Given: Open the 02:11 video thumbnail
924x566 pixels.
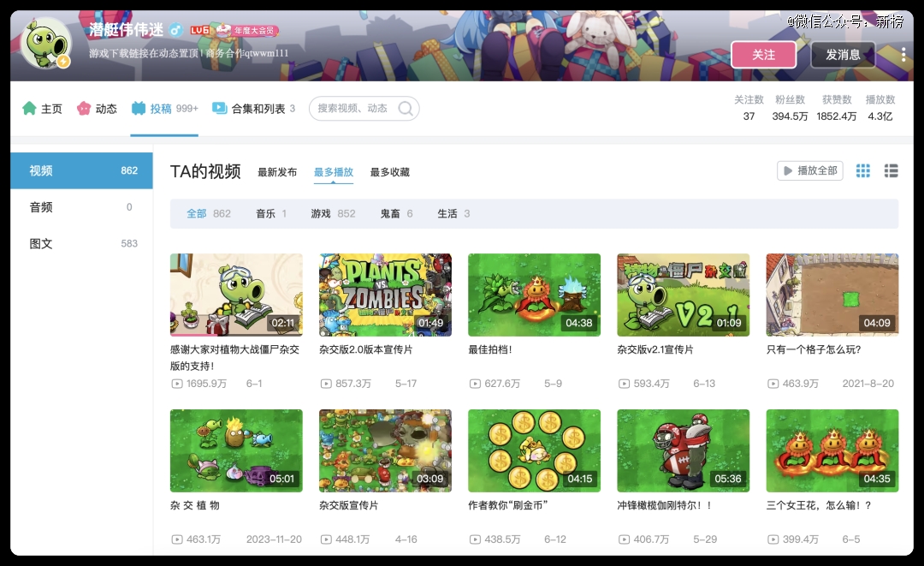Looking at the screenshot, I should [236, 295].
